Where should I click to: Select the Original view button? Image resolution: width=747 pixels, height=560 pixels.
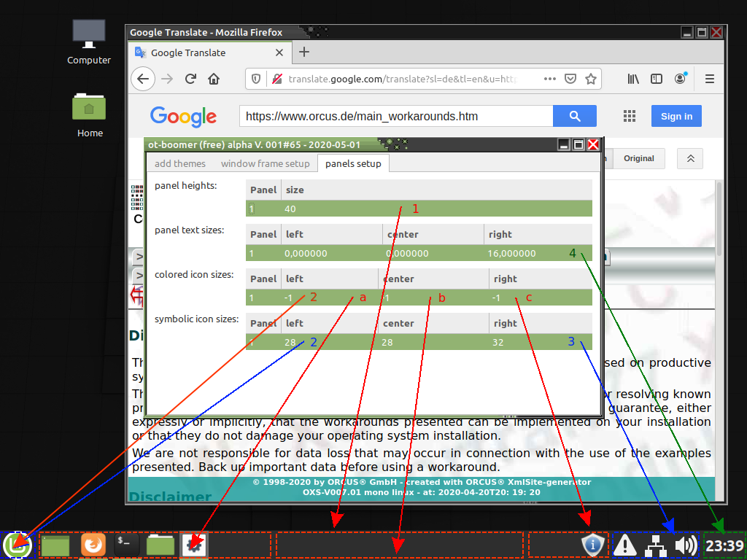click(639, 158)
